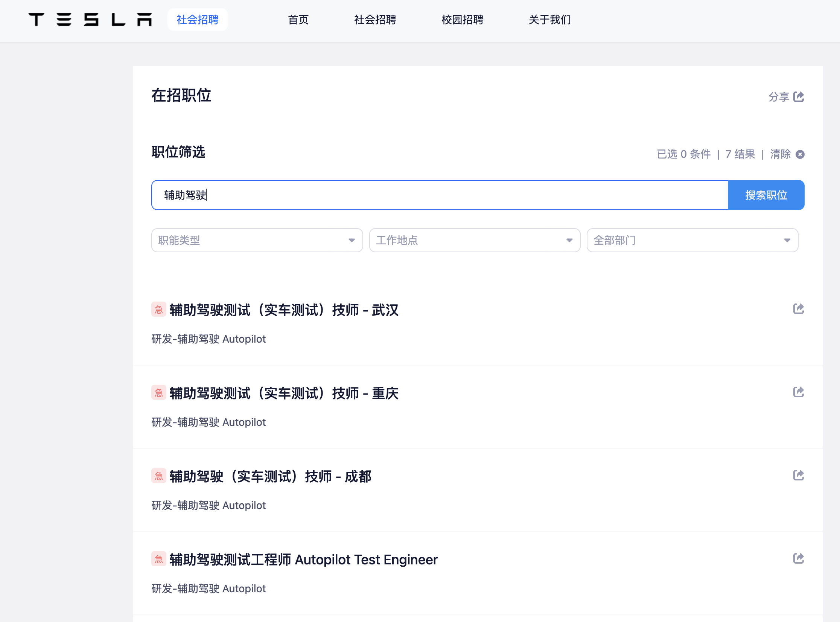This screenshot has height=622, width=840.
Task: Click the search field containing 辅助驾驶
Action: (440, 195)
